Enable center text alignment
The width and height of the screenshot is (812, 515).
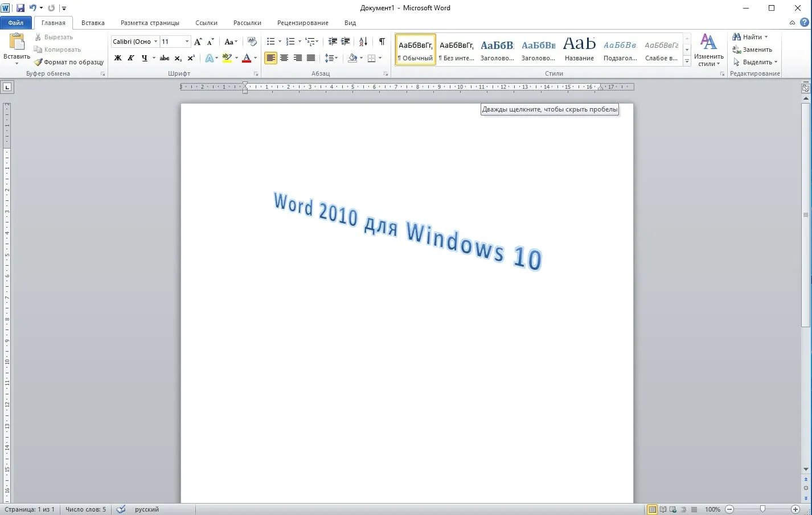[284, 58]
